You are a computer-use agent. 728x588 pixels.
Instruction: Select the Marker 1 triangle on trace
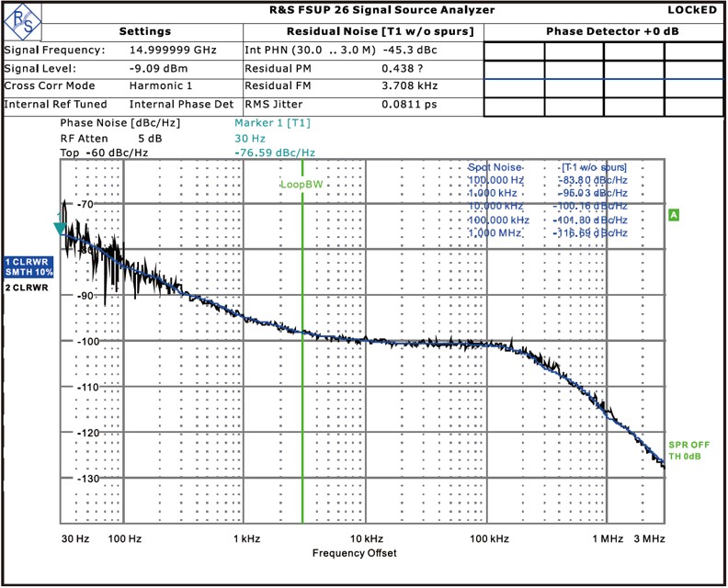pyautogui.click(x=60, y=229)
